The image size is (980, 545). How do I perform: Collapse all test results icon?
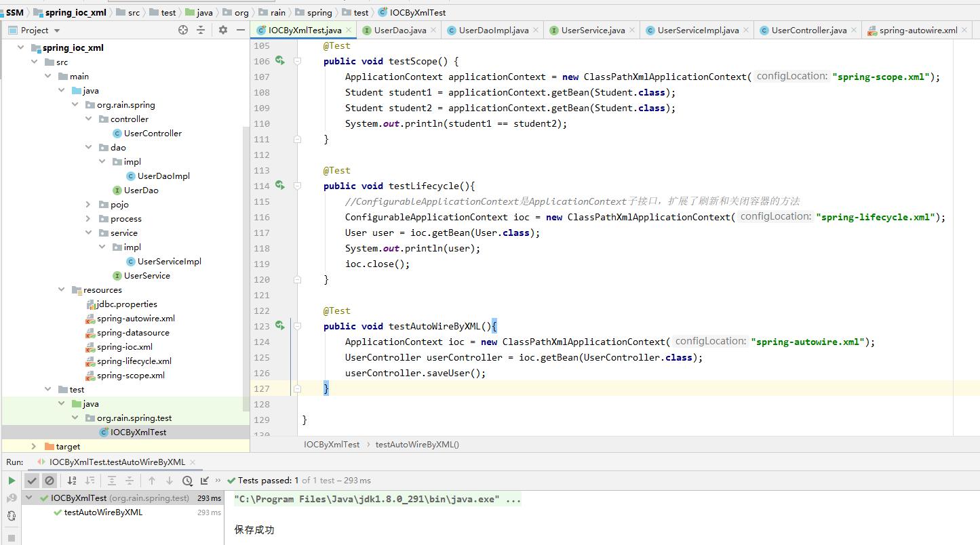click(x=130, y=481)
